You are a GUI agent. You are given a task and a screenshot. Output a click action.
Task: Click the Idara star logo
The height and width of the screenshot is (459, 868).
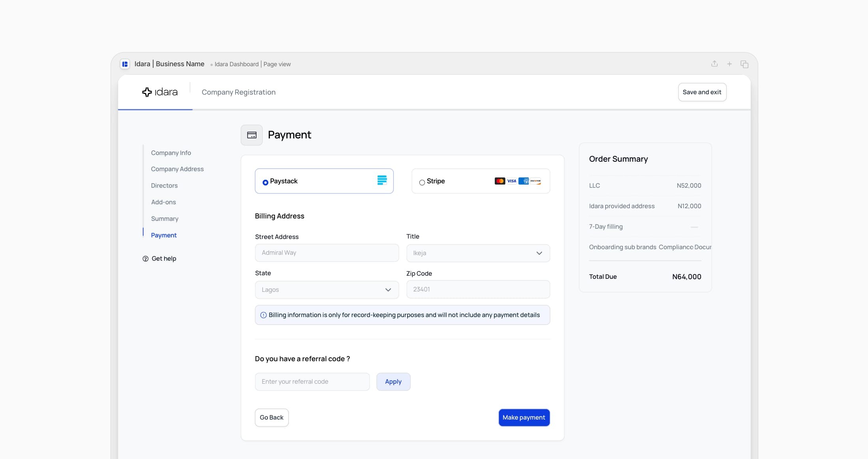point(147,92)
